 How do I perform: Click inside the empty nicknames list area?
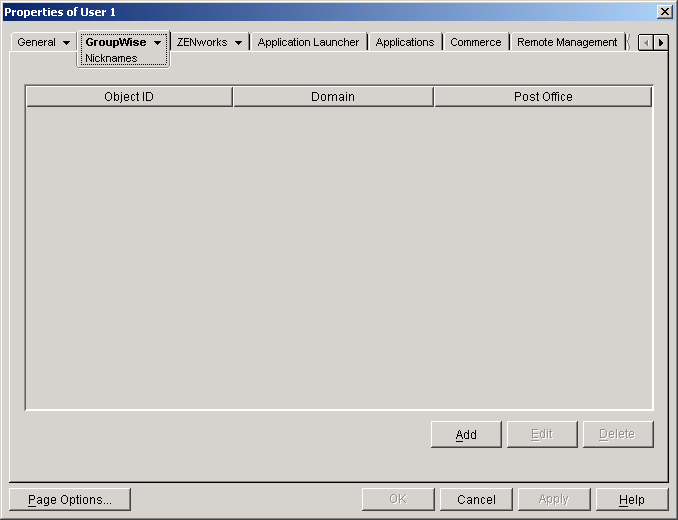click(x=338, y=257)
